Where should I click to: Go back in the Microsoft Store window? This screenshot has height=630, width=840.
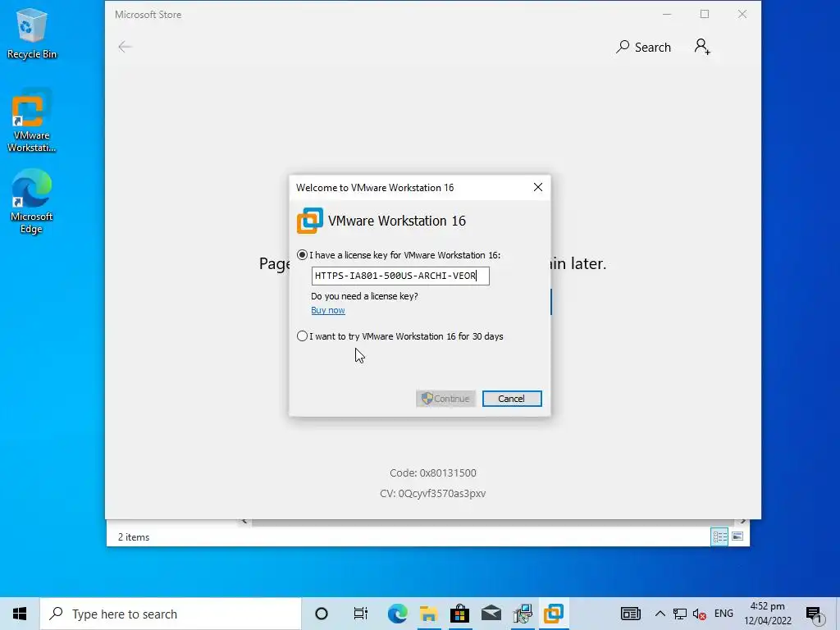125,47
